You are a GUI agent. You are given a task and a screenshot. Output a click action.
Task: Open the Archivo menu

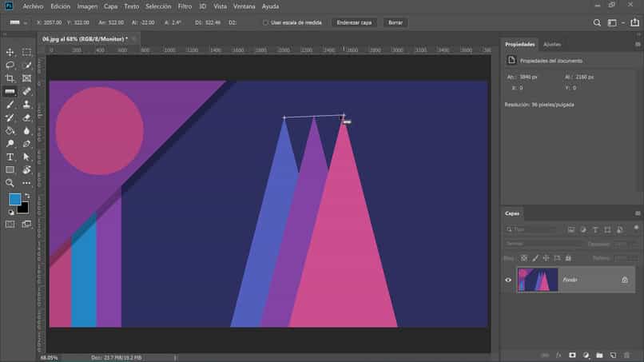[33, 6]
